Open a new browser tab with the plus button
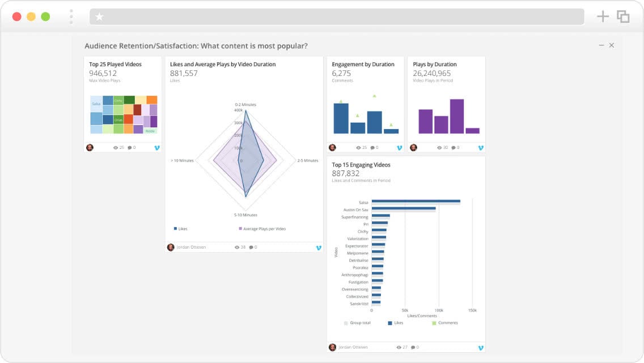 603,16
